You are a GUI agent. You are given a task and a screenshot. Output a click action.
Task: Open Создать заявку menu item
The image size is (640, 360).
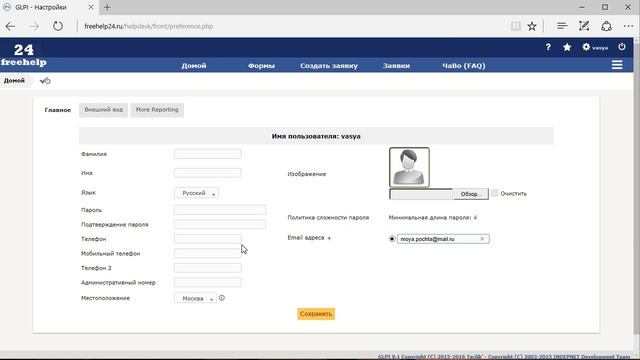pos(329,66)
